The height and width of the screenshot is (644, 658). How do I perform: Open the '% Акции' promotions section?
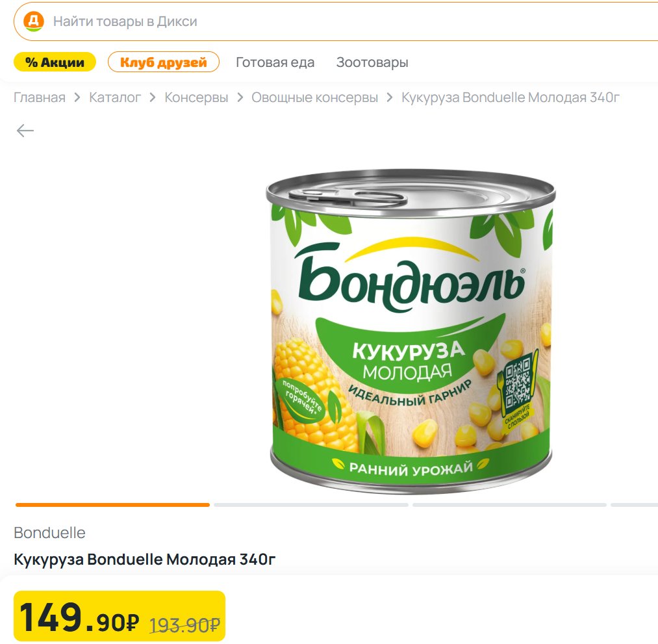click(55, 62)
